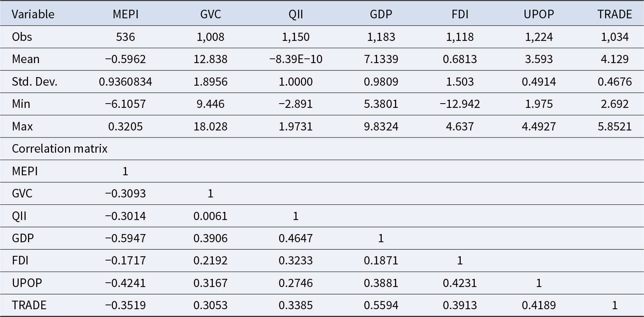The image size is (644, 317).
Task: Select the UPOP–FDI correlation 0.4231
Action: pos(460,283)
